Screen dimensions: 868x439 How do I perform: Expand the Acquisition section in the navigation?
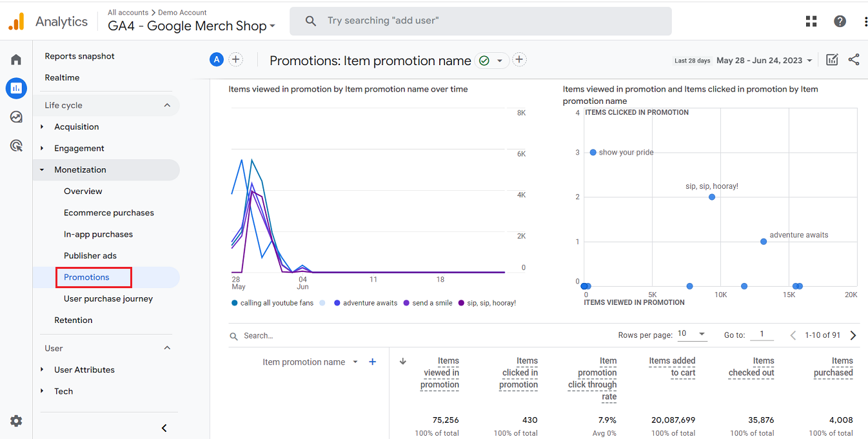(x=75, y=126)
